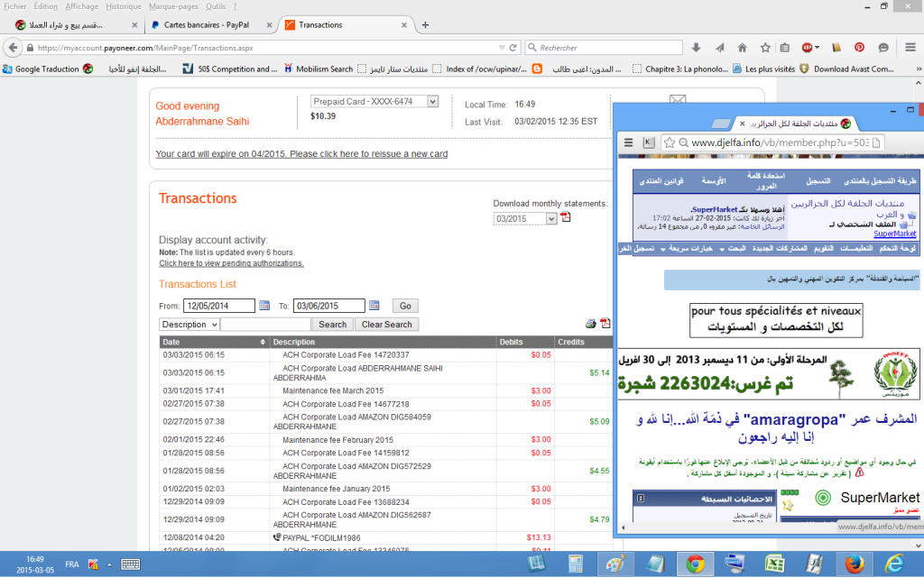The image size is (924, 578).
Task: Click the Pinterest toolbar icon
Action: [859, 48]
